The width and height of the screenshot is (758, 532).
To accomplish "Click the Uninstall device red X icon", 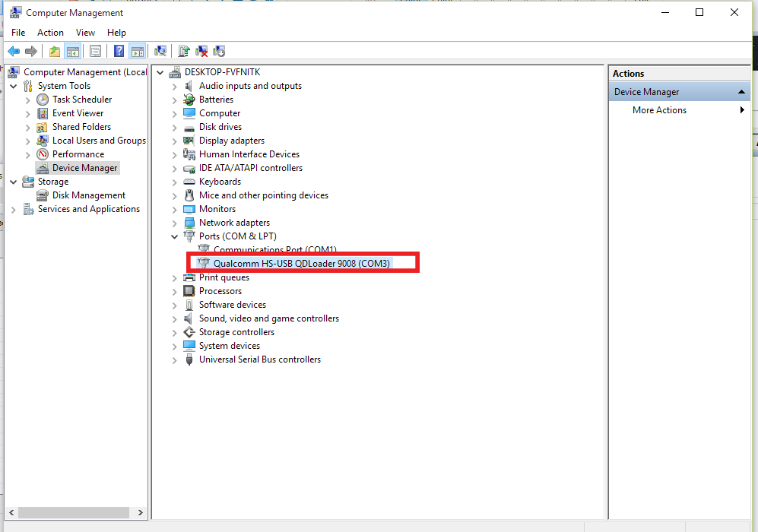I will pyautogui.click(x=201, y=52).
